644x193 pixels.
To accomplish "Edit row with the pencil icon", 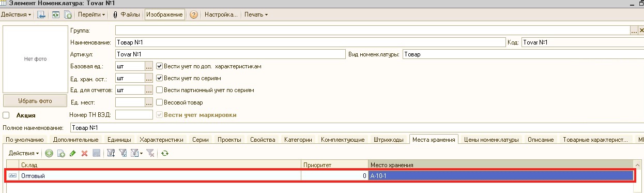I will click(x=73, y=153).
